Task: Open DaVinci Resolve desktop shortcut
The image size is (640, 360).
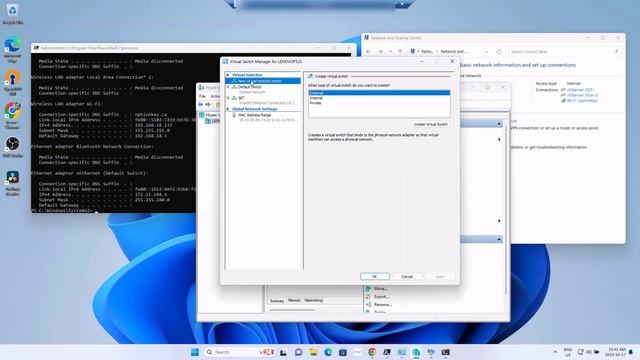Action: (13, 183)
